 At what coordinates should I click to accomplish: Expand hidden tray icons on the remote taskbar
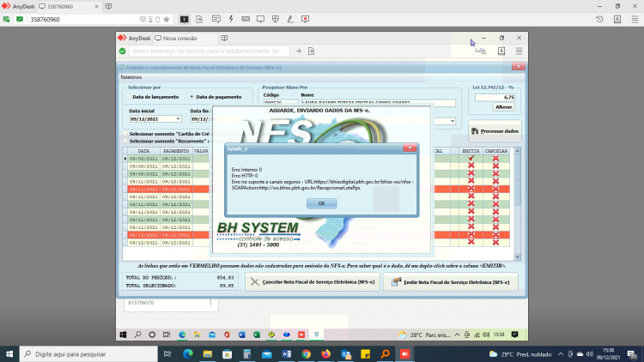(457, 335)
